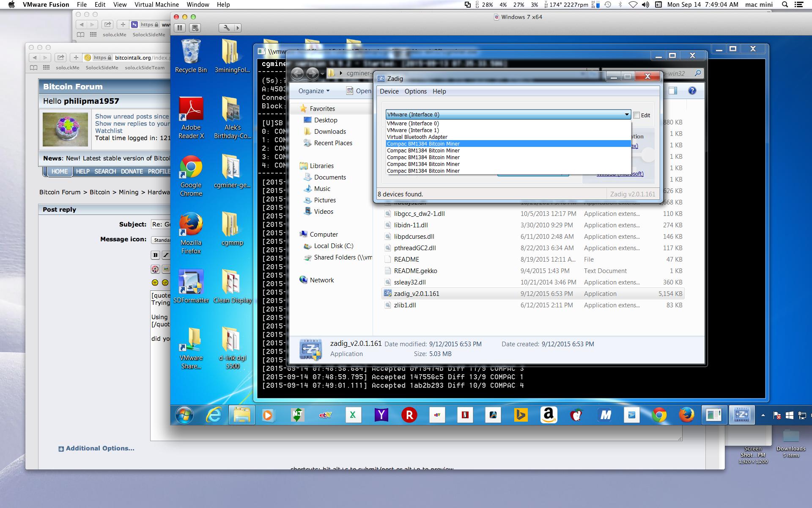Open Downloads stack on Mac desktop
Viewport: 812px width, 508px height.
[791, 442]
